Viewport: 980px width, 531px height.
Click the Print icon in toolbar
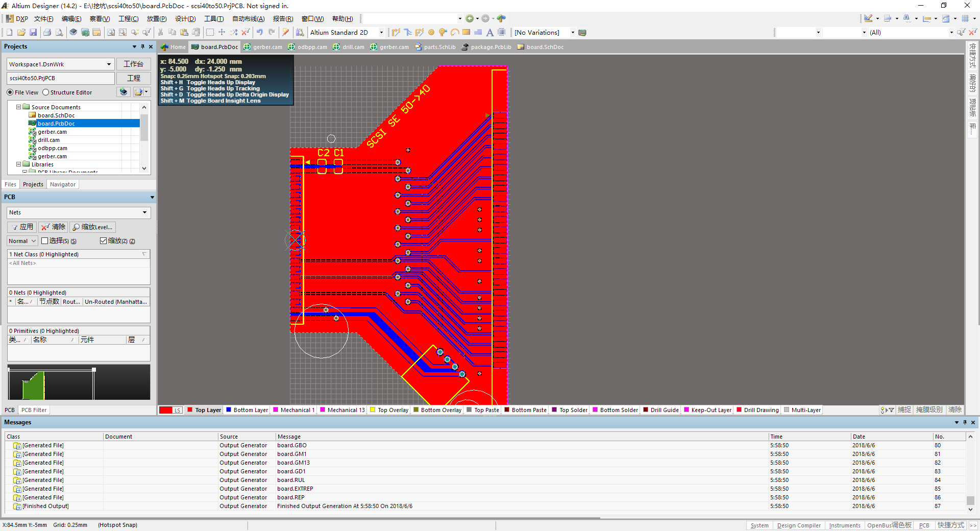point(47,32)
